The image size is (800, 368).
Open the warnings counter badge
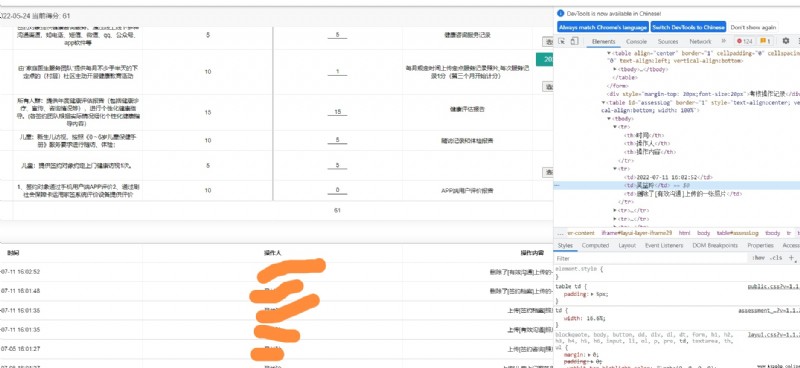[765, 41]
